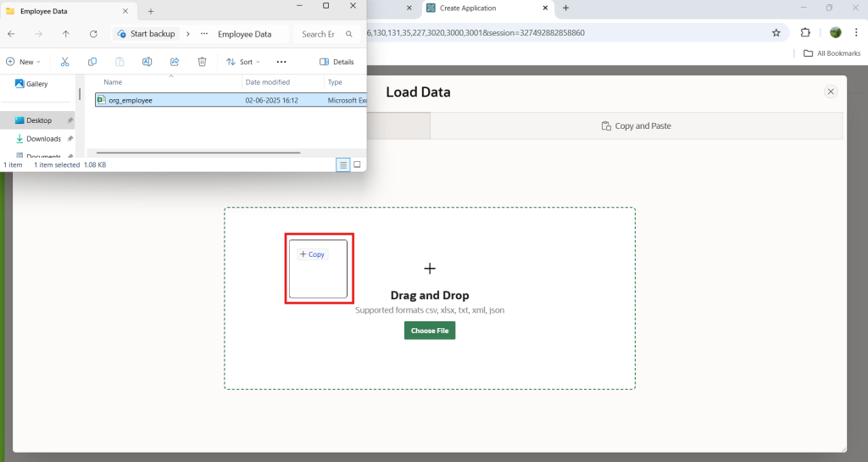
Task: Click the Copy icon in File Explorer toolbar
Action: pyautogui.click(x=92, y=62)
